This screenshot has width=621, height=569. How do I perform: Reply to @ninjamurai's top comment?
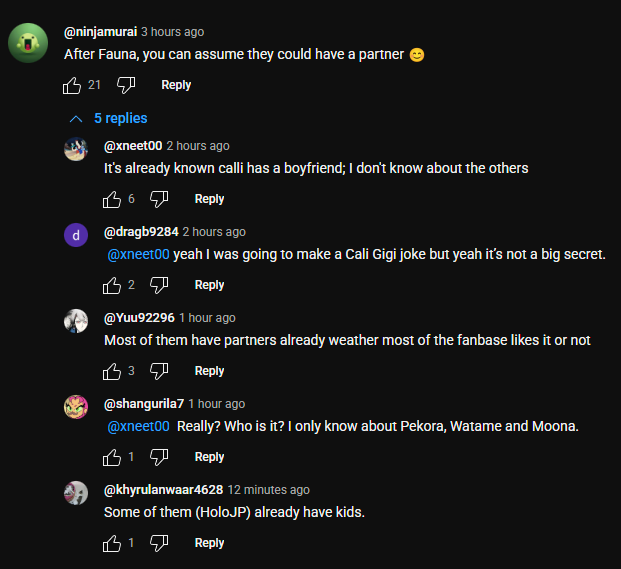pos(176,85)
